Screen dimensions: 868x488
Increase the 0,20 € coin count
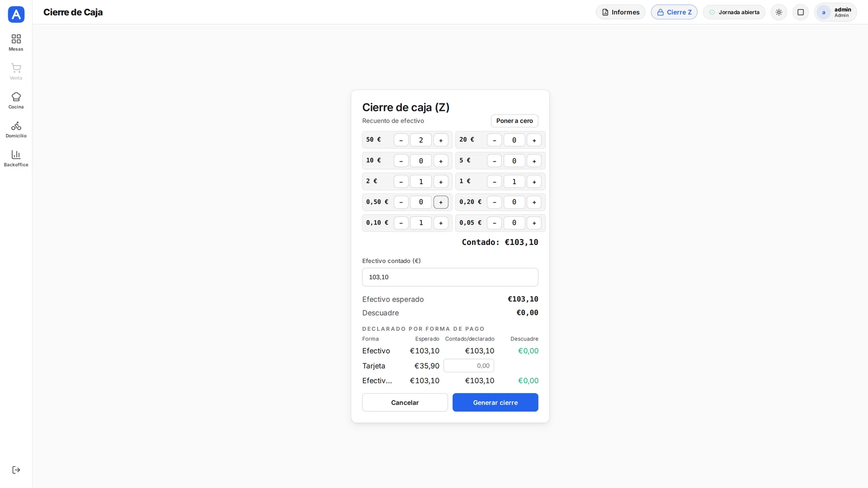[x=534, y=202]
